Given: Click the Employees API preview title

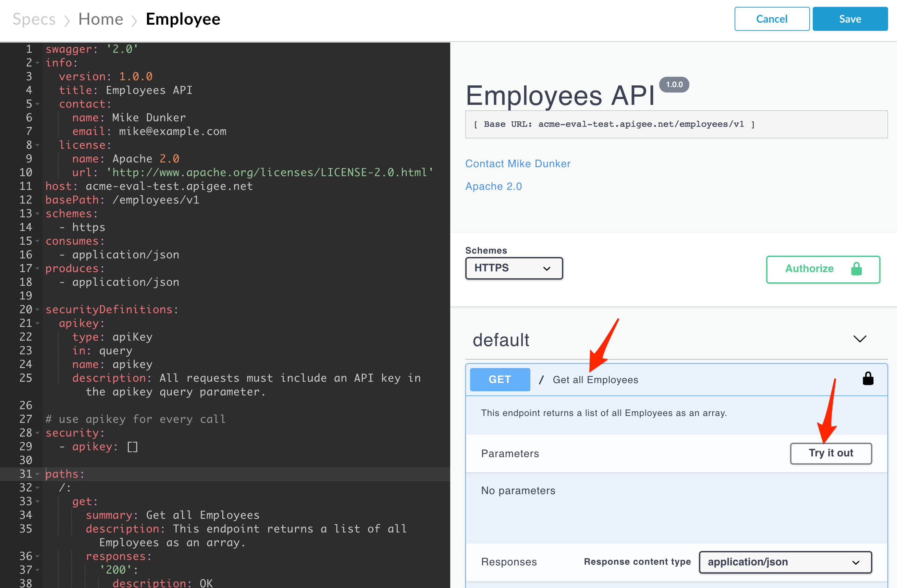Looking at the screenshot, I should point(560,95).
